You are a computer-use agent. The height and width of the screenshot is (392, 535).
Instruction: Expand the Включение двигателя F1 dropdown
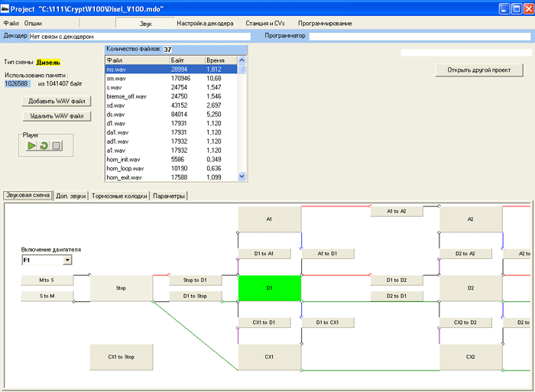pyautogui.click(x=67, y=261)
